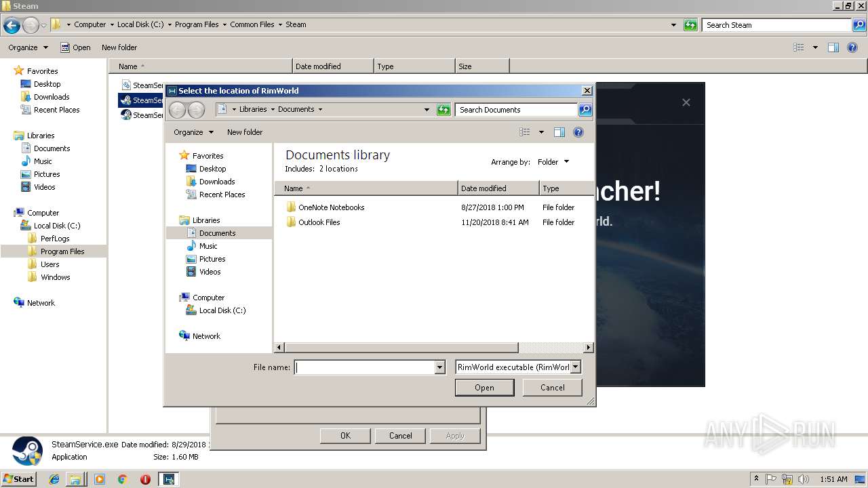The height and width of the screenshot is (488, 868).
Task: Open the RimWorld executable file type dropdown
Action: click(x=575, y=367)
